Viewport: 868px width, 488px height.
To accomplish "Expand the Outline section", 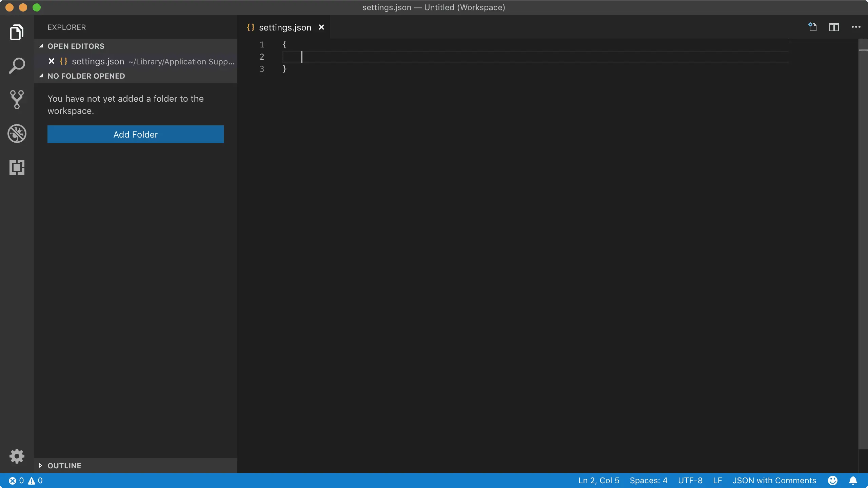I will (x=64, y=466).
